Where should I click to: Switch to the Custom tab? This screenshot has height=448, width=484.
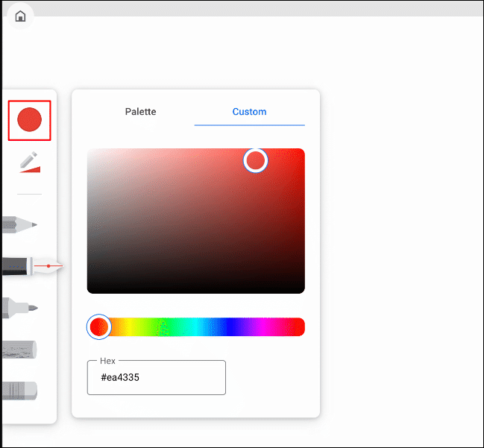[x=249, y=112]
